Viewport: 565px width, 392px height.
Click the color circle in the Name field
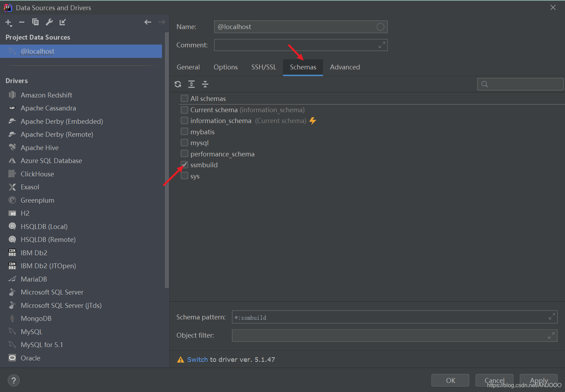tap(380, 27)
